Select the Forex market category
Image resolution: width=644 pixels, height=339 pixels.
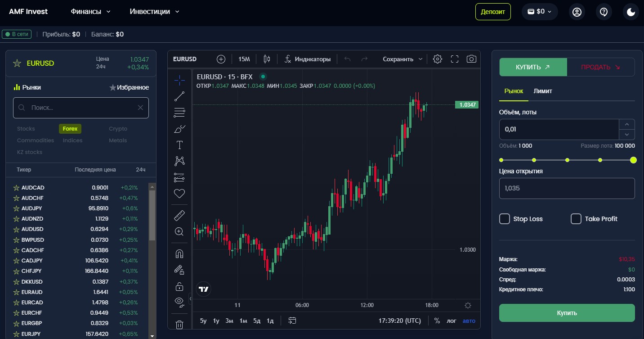pyautogui.click(x=70, y=129)
